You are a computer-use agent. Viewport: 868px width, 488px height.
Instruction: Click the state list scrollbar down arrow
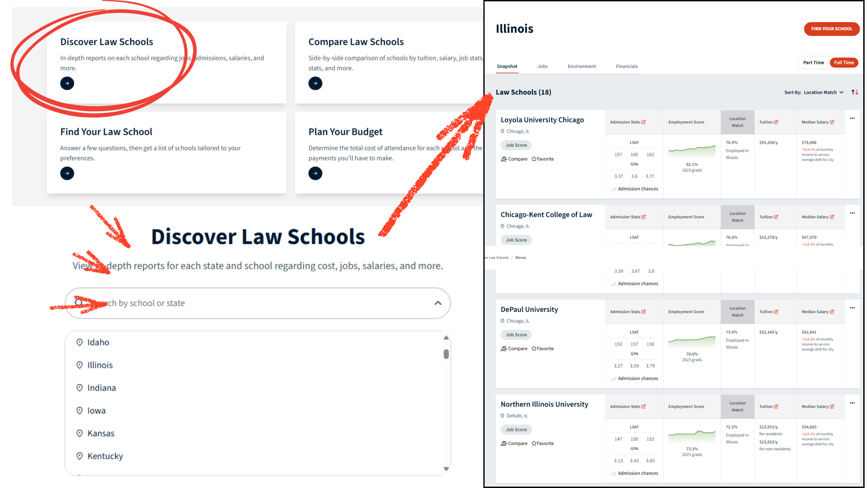pos(446,469)
